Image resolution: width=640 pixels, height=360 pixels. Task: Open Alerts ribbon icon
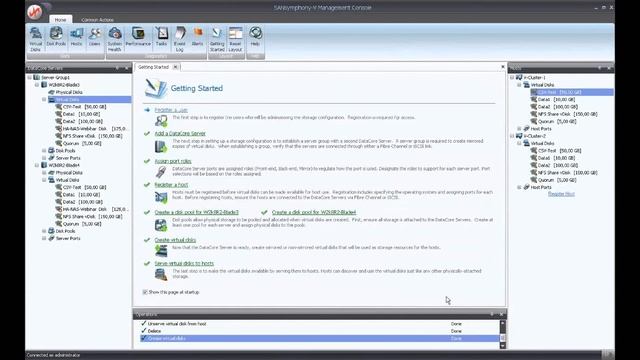tap(198, 36)
